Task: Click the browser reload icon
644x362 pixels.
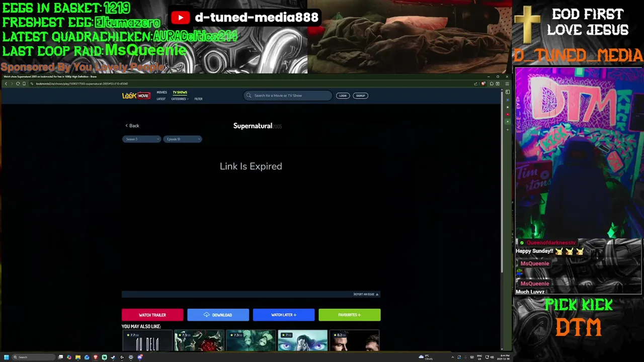Action: [18, 83]
